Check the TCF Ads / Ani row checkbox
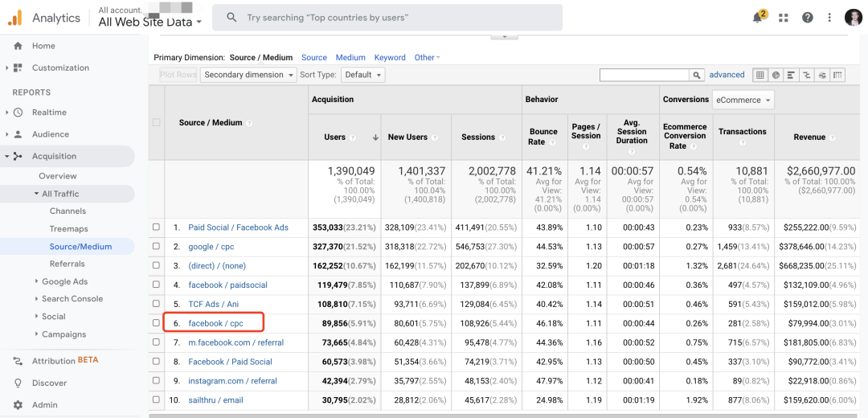 [x=156, y=304]
